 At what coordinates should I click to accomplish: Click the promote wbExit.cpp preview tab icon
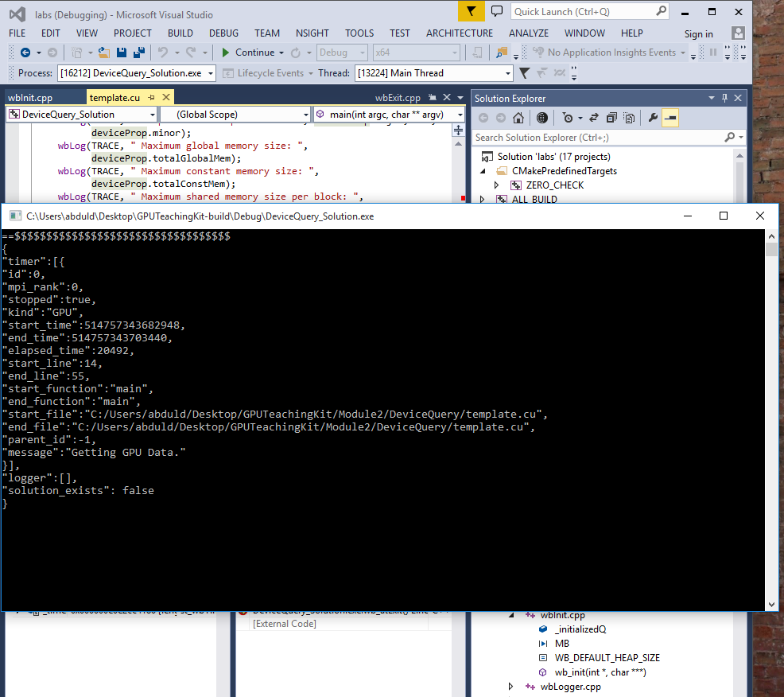point(433,98)
